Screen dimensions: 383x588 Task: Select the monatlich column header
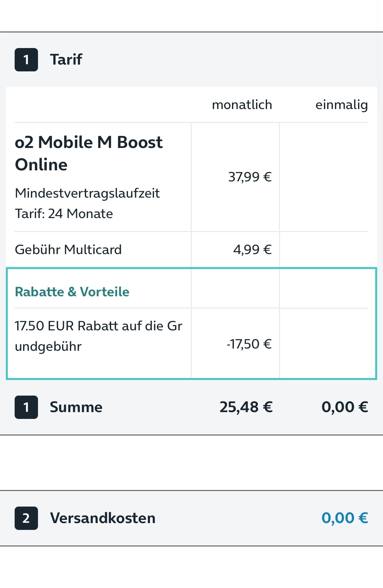[x=242, y=105]
